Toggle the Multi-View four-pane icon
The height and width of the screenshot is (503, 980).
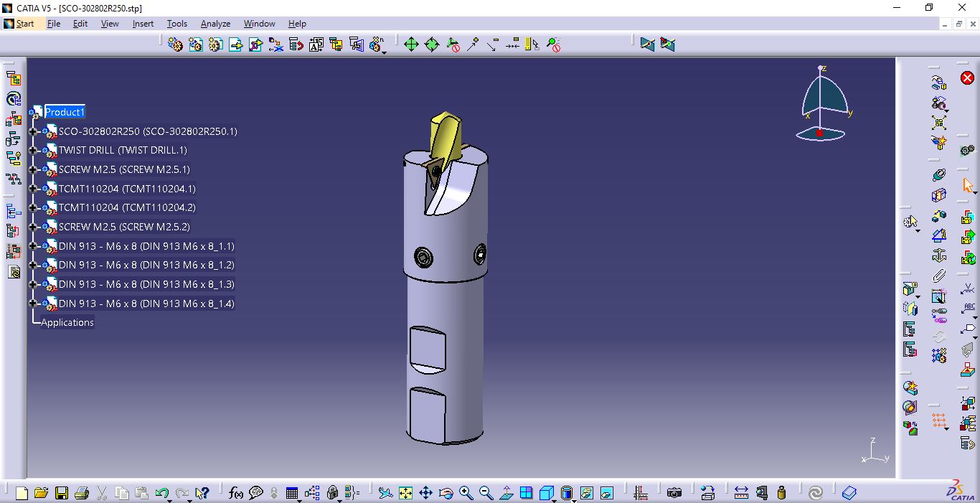point(527,493)
